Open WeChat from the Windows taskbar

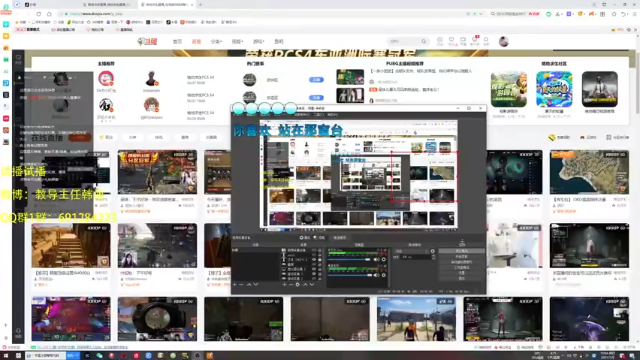pos(99,356)
